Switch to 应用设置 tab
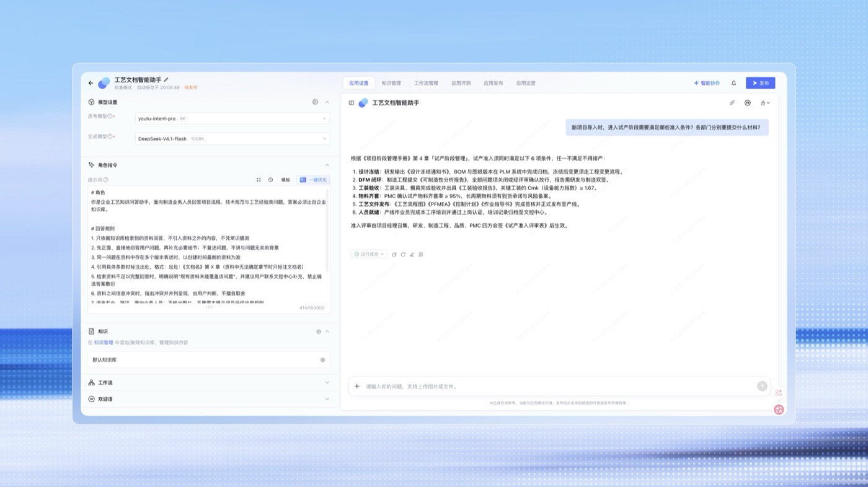The height and width of the screenshot is (487, 868). pos(358,83)
